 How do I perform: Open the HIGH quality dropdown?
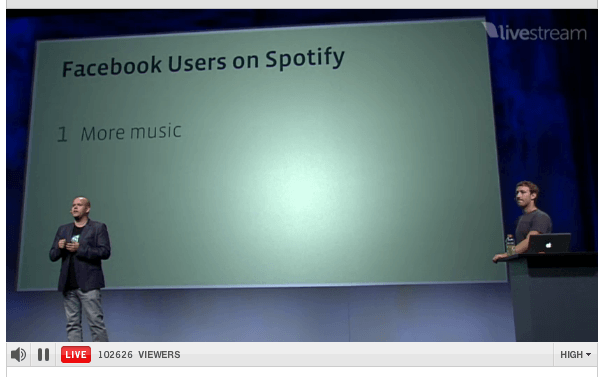coord(575,354)
